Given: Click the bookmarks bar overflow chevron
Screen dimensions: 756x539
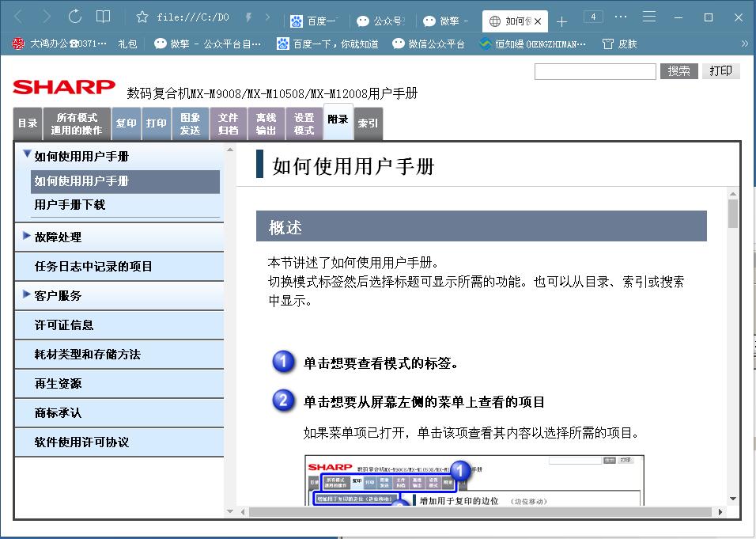Looking at the screenshot, I should click(745, 44).
